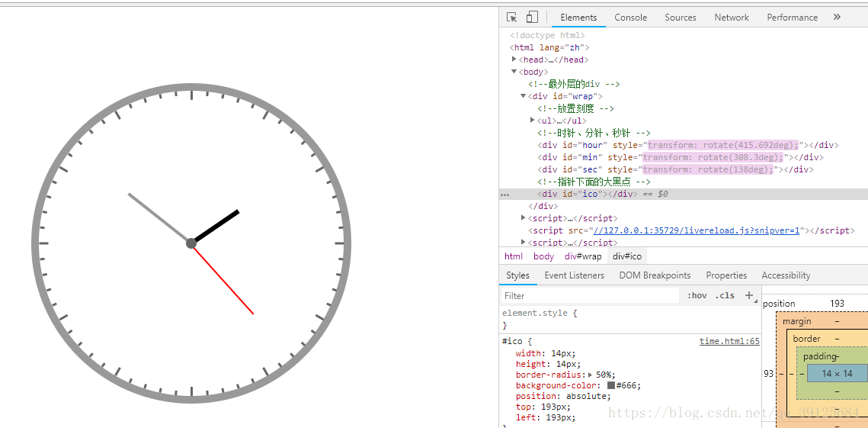
Task: Expand the last script element
Action: pos(523,242)
